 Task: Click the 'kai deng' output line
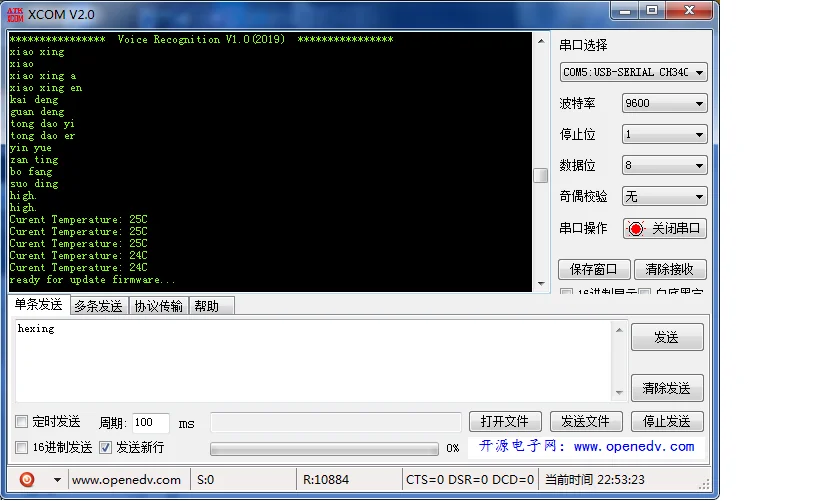[34, 100]
